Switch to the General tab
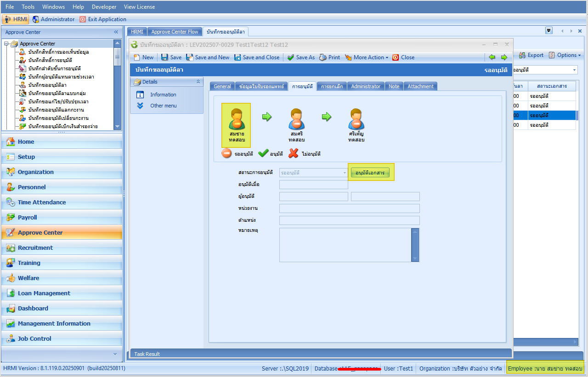This screenshot has width=588, height=377. coord(222,86)
